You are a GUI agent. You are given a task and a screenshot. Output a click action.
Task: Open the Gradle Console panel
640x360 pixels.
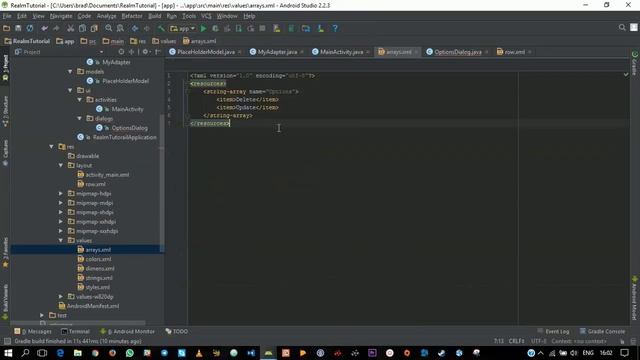pyautogui.click(x=602, y=332)
